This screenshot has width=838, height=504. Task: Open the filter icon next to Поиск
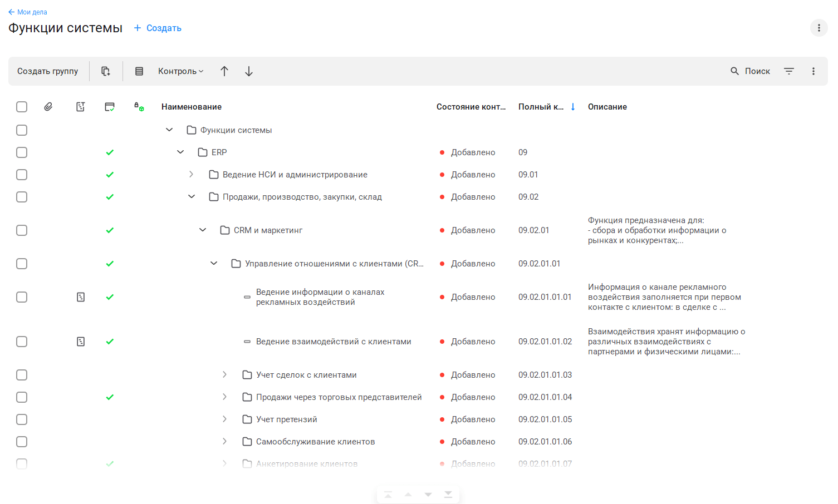pyautogui.click(x=789, y=71)
